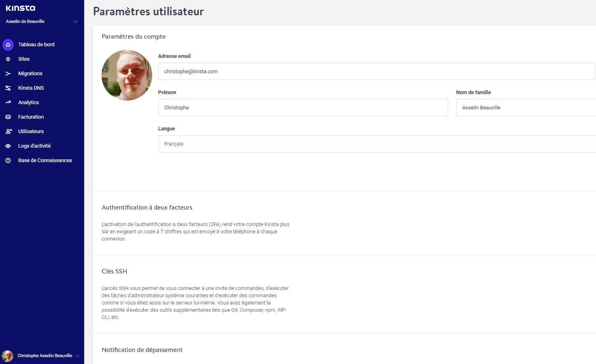Screen dimensions: 596x364
Task: Open the Analytics section
Action: 29,102
